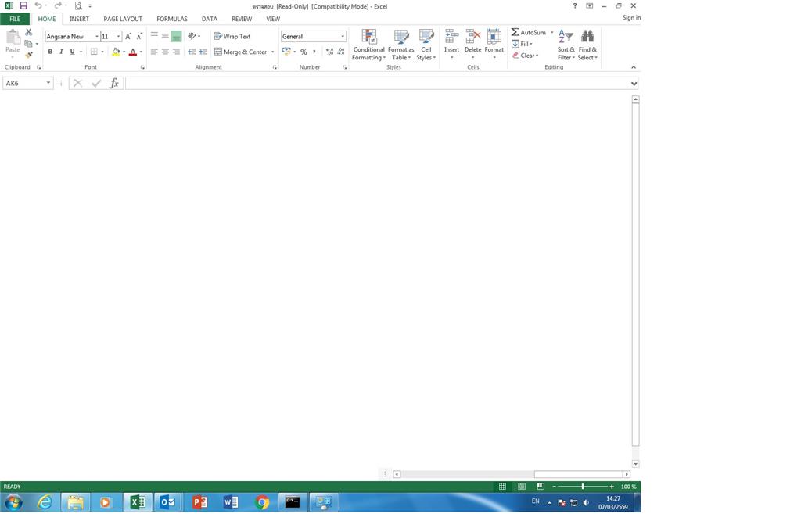Switch to Page Layout view in the status bar

[522, 487]
